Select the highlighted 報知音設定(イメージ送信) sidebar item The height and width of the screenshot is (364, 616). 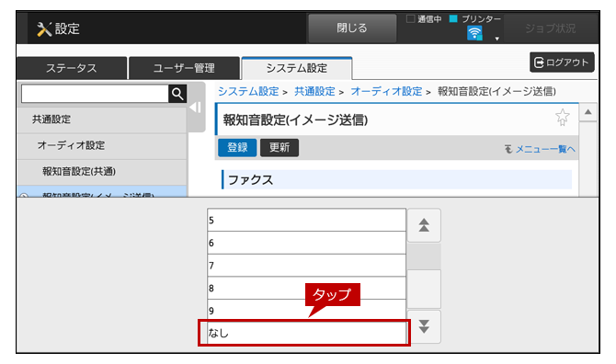click(x=102, y=191)
